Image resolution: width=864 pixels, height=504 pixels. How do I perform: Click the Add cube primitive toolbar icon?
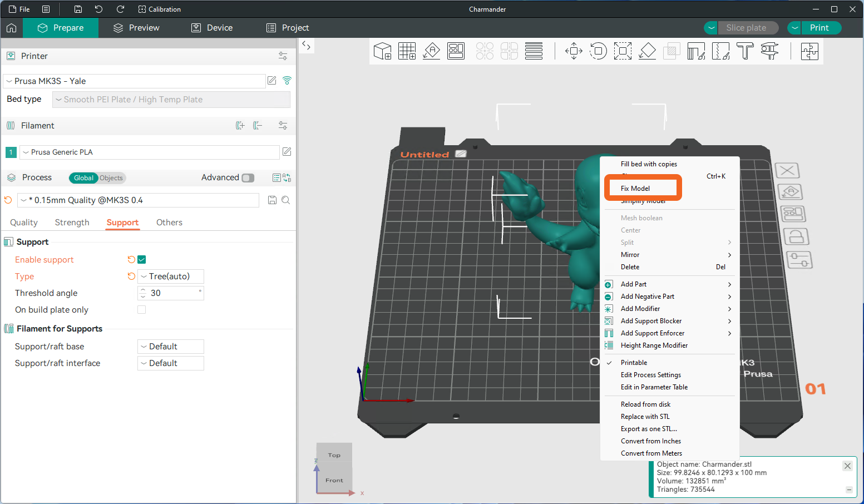(383, 51)
